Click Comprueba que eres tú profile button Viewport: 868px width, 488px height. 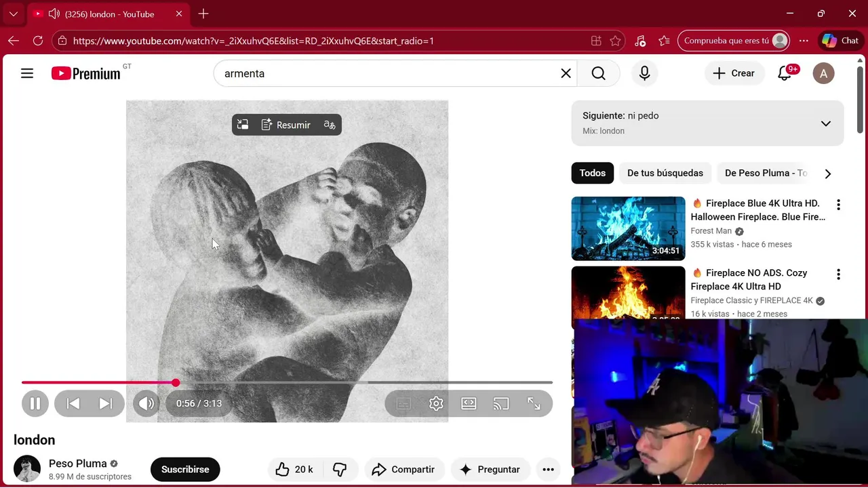(x=734, y=41)
